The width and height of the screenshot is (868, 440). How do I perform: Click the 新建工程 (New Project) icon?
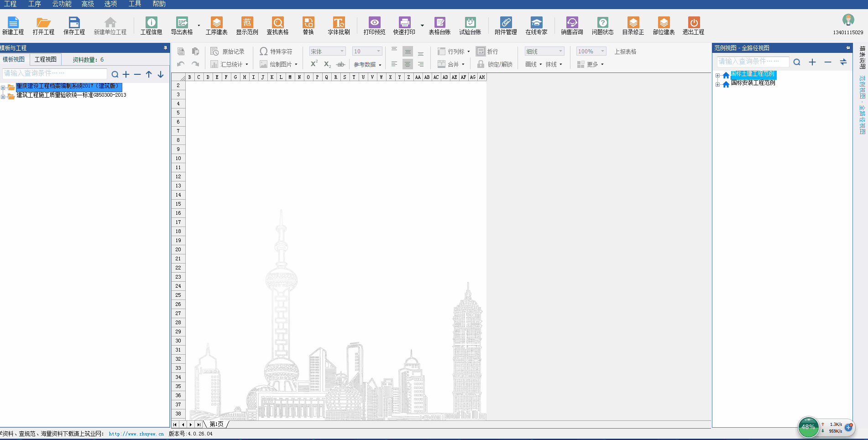pos(13,26)
